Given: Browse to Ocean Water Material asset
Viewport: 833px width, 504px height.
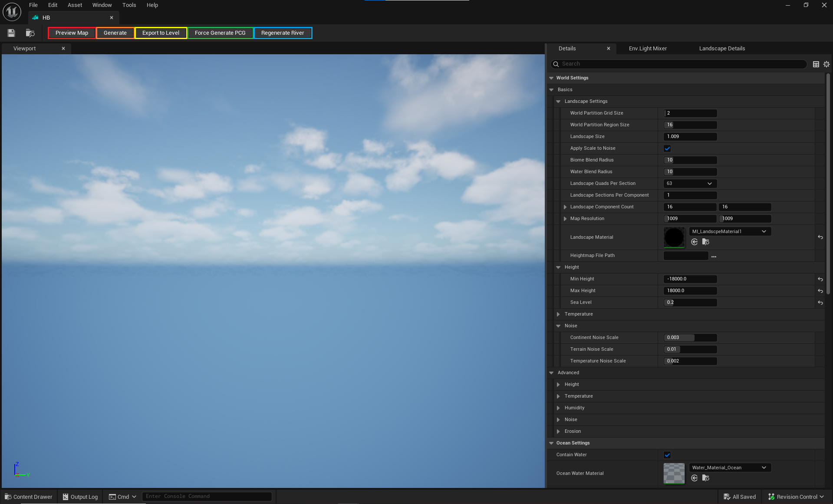Looking at the screenshot, I should (x=706, y=478).
